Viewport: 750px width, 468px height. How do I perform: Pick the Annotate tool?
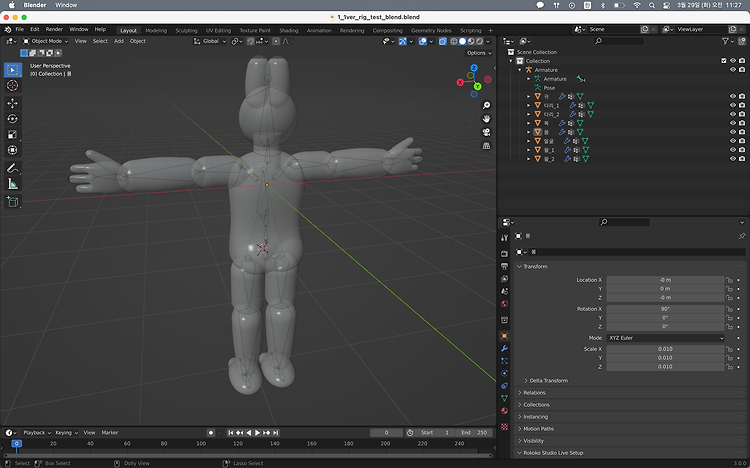[13, 168]
